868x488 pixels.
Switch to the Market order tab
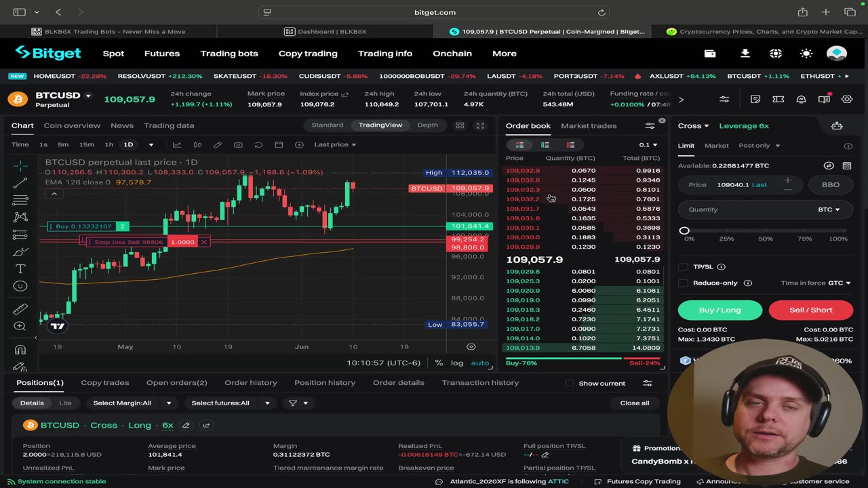click(x=717, y=146)
